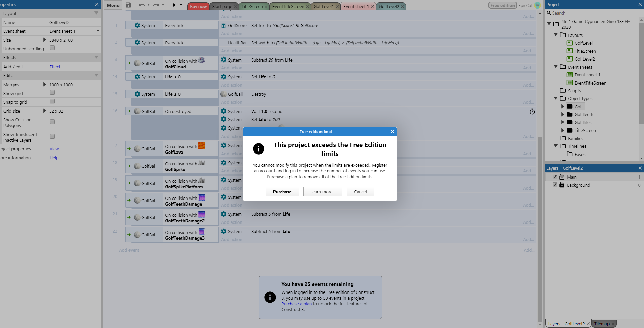
Task: Open the Menu button
Action: click(x=113, y=5)
